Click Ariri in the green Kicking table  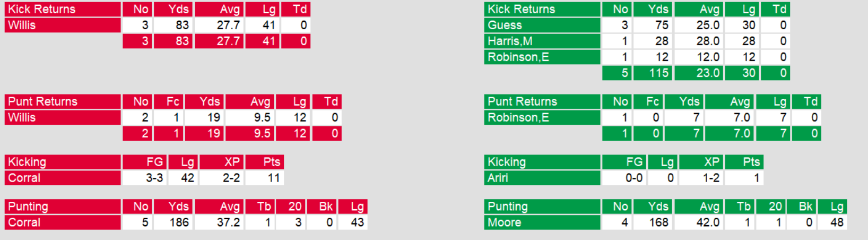(x=542, y=178)
